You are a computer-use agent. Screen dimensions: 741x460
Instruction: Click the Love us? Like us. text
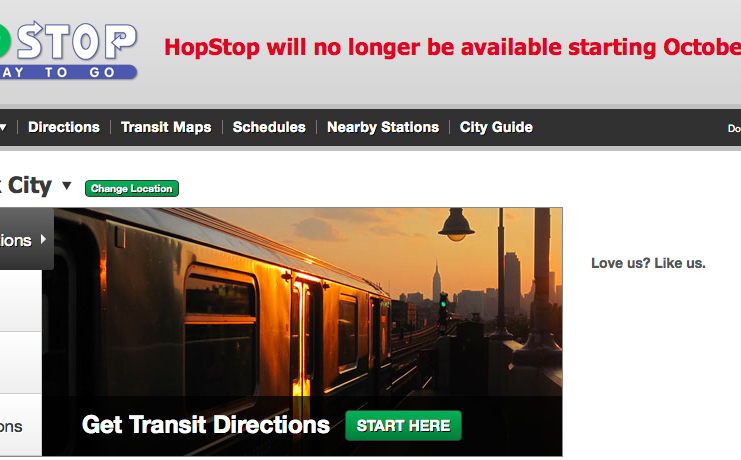[648, 263]
